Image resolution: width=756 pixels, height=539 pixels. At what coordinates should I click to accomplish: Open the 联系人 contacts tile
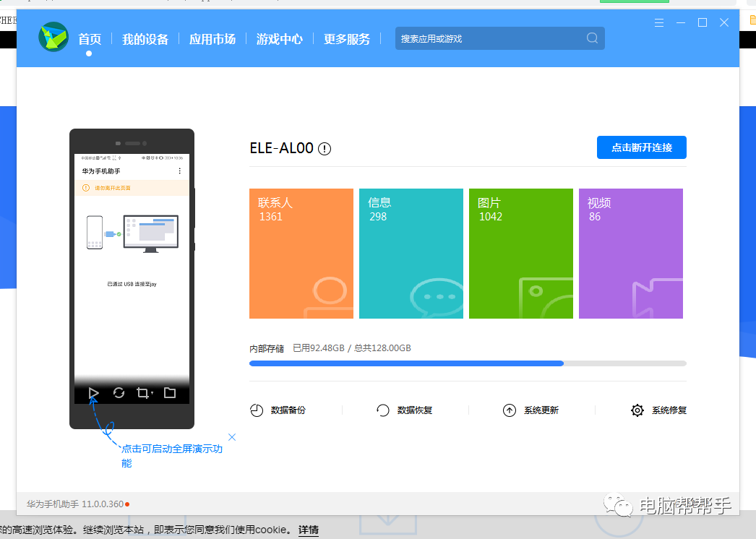click(x=301, y=254)
